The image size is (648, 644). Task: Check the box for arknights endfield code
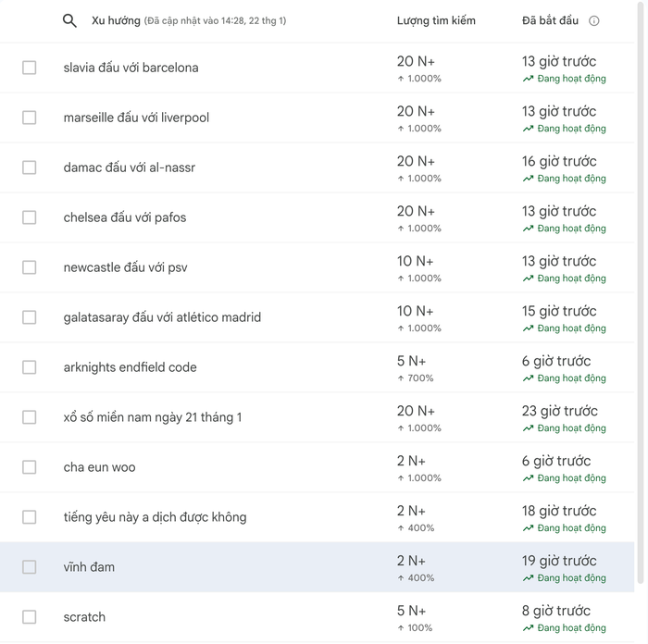coord(30,367)
